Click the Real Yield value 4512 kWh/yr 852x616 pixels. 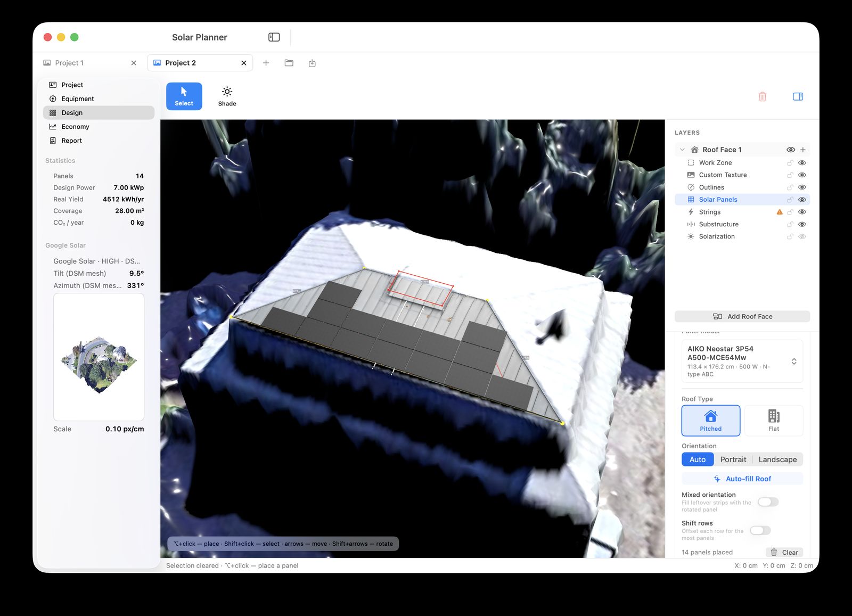(123, 199)
